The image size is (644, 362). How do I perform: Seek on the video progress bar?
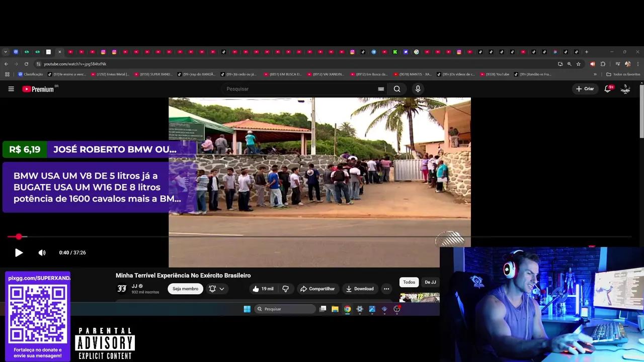[x=319, y=236]
